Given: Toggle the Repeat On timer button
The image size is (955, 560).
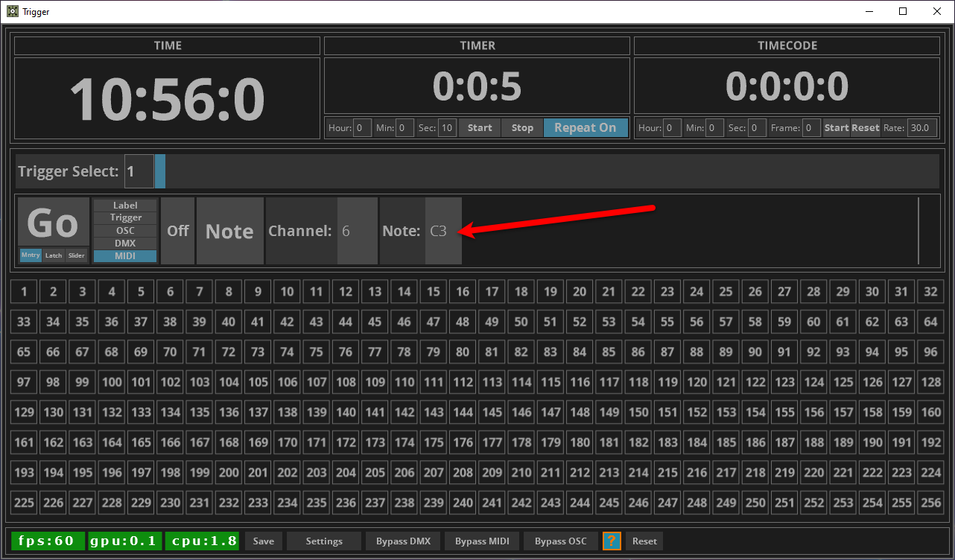Looking at the screenshot, I should tap(586, 127).
